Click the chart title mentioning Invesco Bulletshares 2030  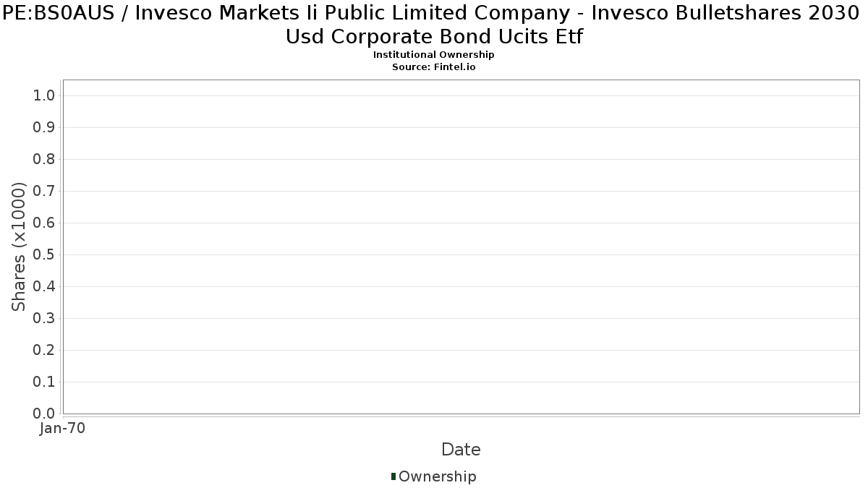(434, 26)
